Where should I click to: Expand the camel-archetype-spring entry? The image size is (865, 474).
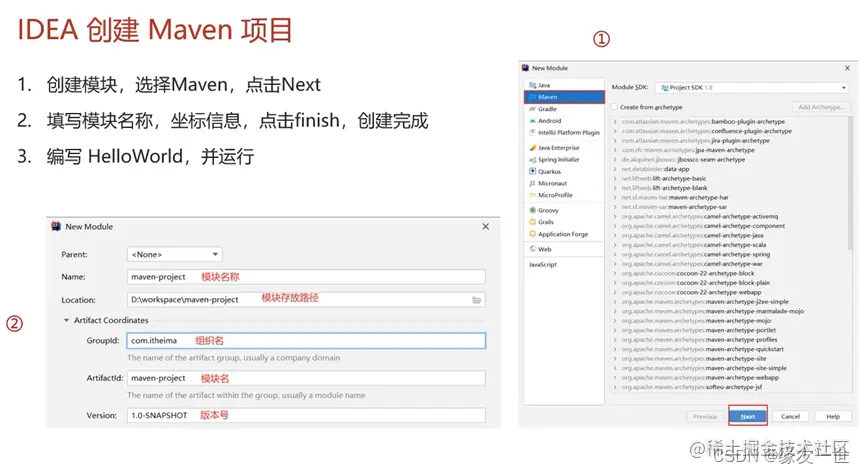point(615,254)
